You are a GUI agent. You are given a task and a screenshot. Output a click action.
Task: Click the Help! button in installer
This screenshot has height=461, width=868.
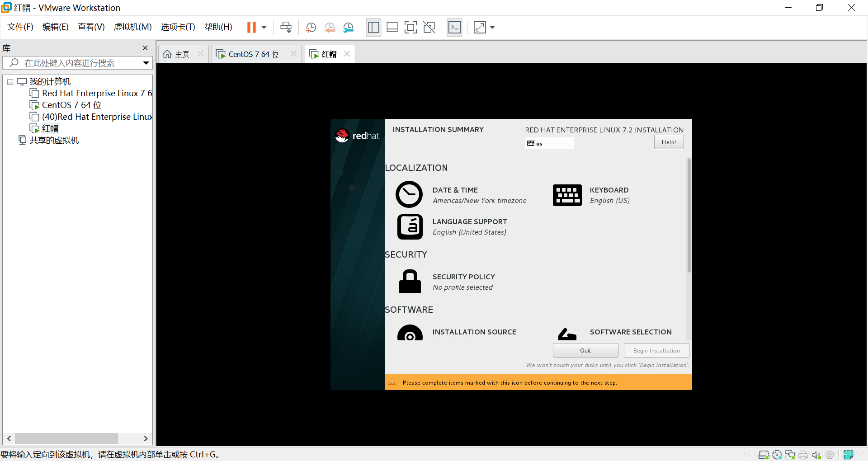click(x=669, y=142)
